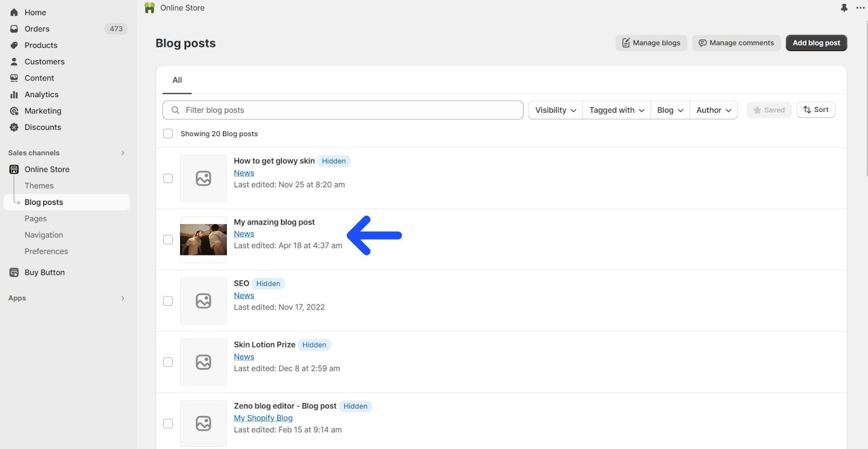Click the Orders count badge 473
The height and width of the screenshot is (449, 868).
pyautogui.click(x=116, y=29)
